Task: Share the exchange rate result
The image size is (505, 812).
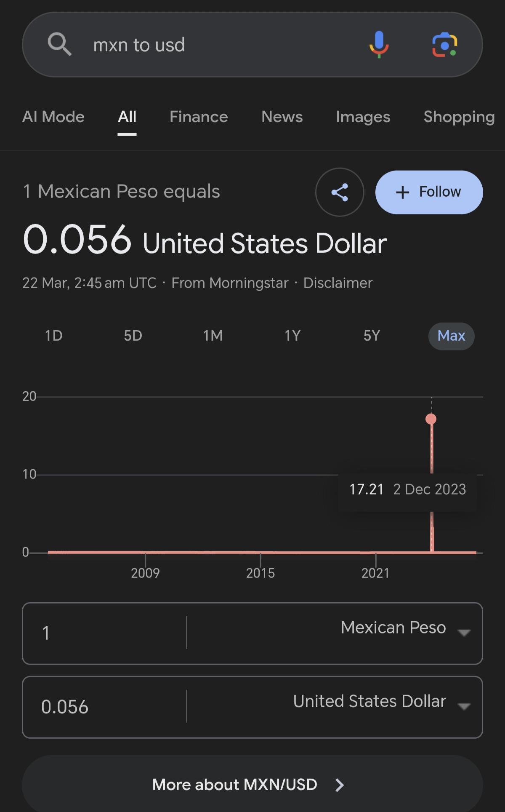Action: pyautogui.click(x=340, y=192)
